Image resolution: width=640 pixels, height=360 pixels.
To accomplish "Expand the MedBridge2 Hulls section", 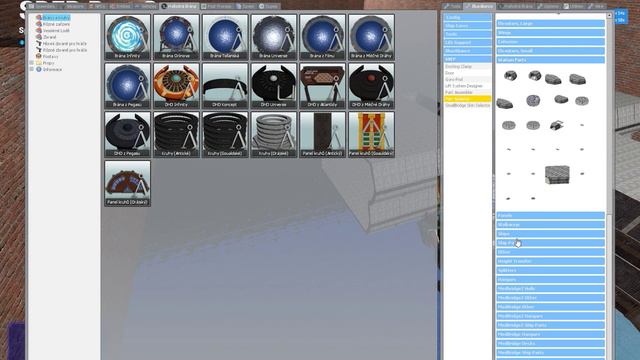I will pos(550,289).
